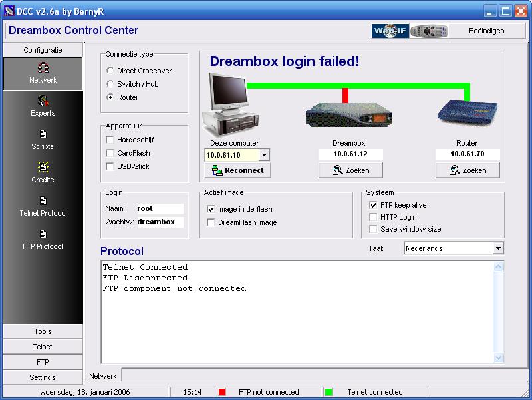532x400 pixels.
Task: Click the DCC title bar app icon
Action: point(9,11)
